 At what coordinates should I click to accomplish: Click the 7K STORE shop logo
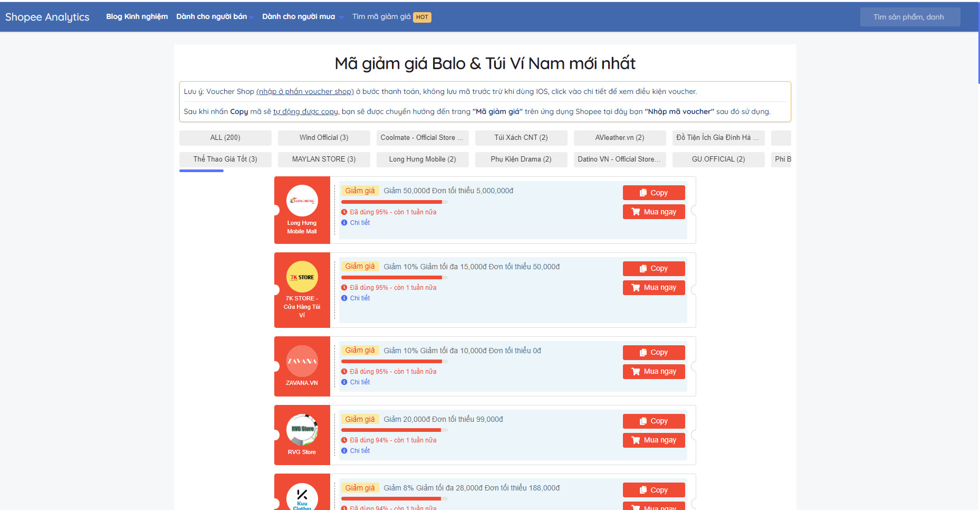coord(302,277)
